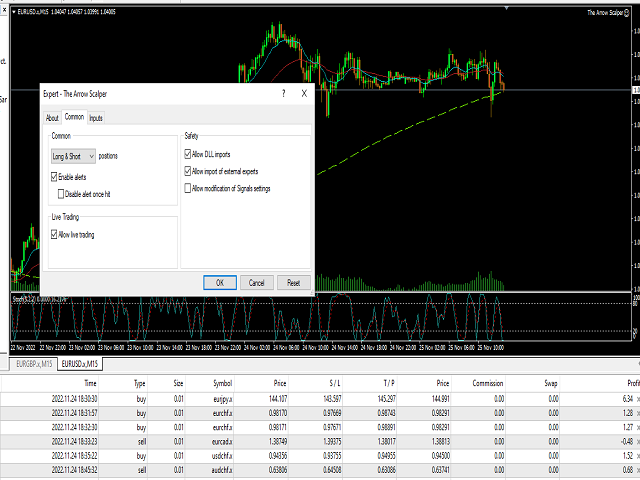Select the EURUSD.x,M15 chart tab
Screen dimensions: 640x480
[80, 364]
